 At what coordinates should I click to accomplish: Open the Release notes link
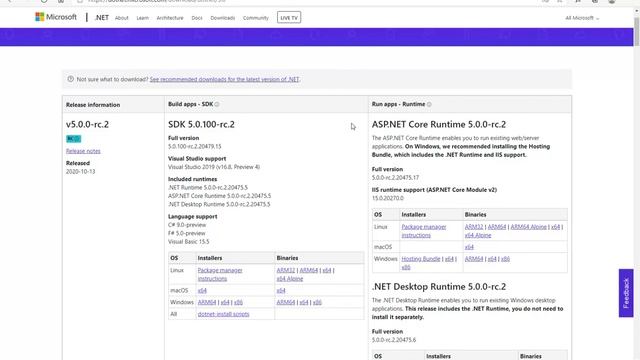coord(83,151)
